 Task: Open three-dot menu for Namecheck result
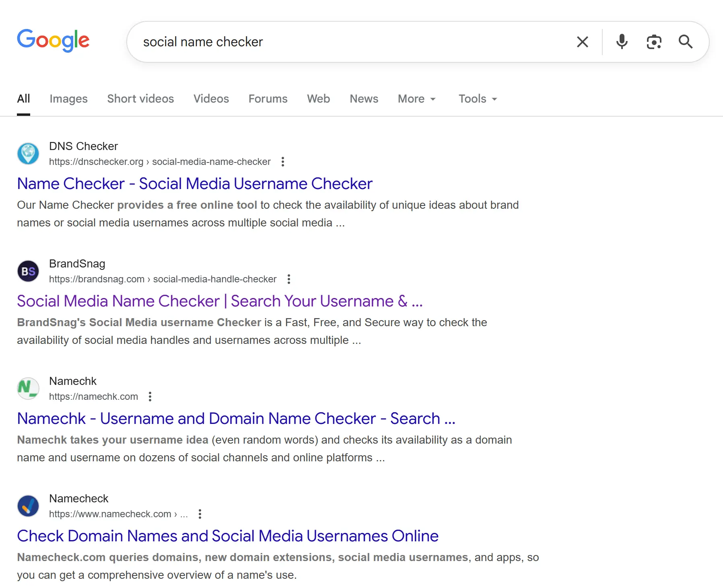[200, 514]
